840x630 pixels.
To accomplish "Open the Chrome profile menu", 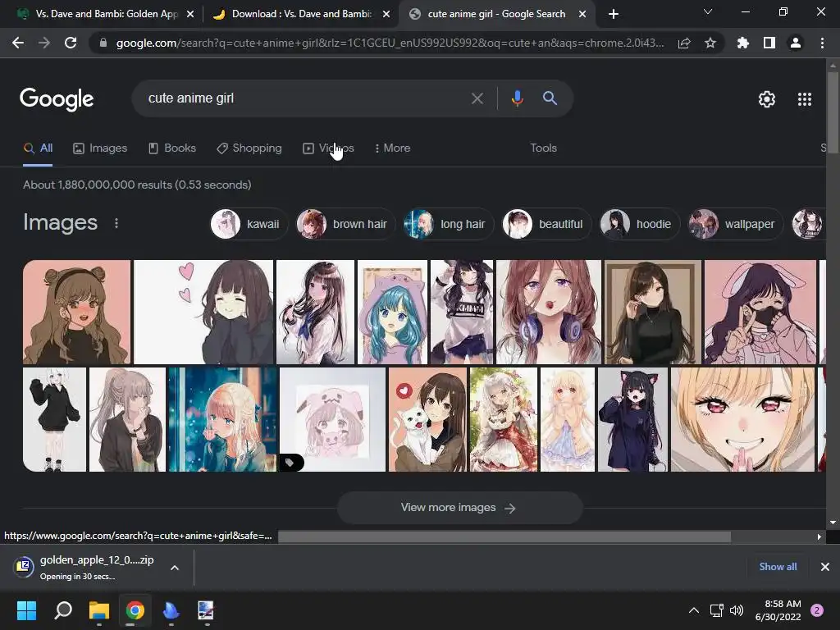I will pyautogui.click(x=796, y=43).
